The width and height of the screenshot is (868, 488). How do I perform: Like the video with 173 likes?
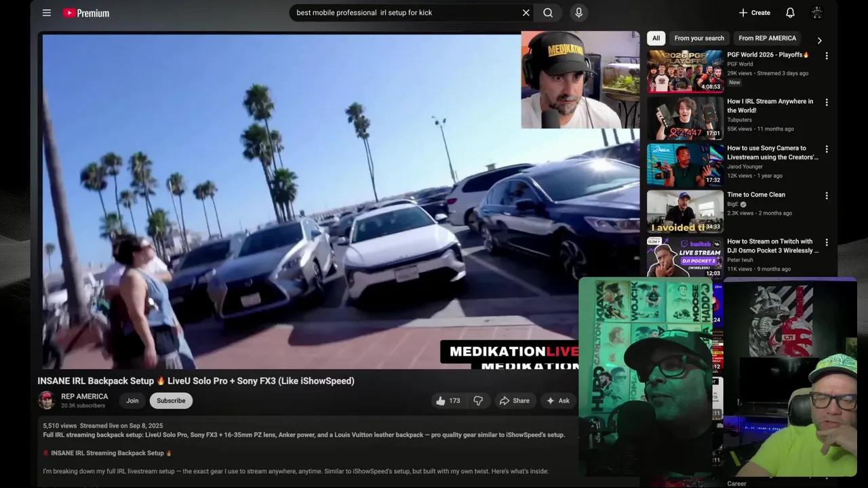click(x=448, y=401)
